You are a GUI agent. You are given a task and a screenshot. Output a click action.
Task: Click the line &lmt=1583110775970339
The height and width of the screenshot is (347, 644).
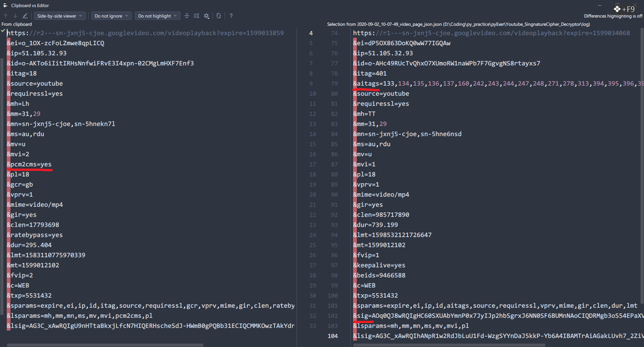coord(46,255)
